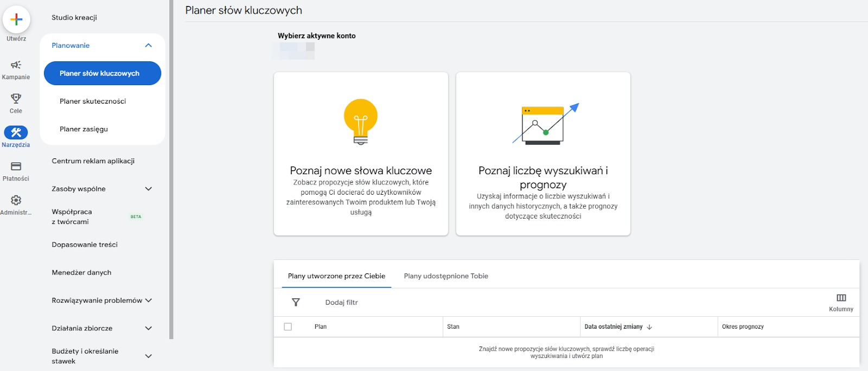Image resolution: width=868 pixels, height=371 pixels.
Task: Open Kolumny columns icon
Action: [x=841, y=298]
